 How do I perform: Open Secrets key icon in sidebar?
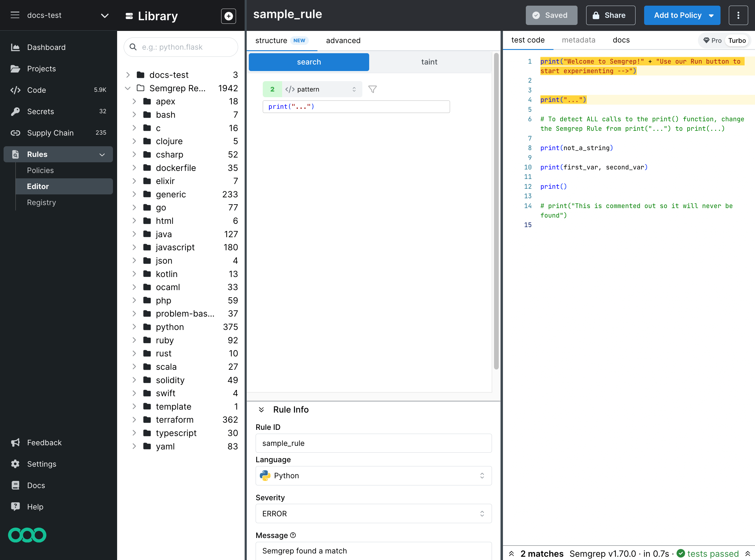(15, 111)
